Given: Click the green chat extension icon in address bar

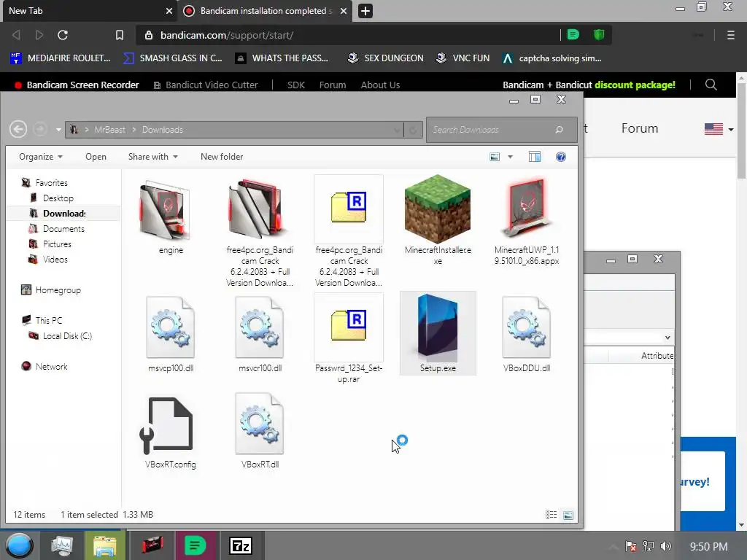Looking at the screenshot, I should pyautogui.click(x=573, y=34).
